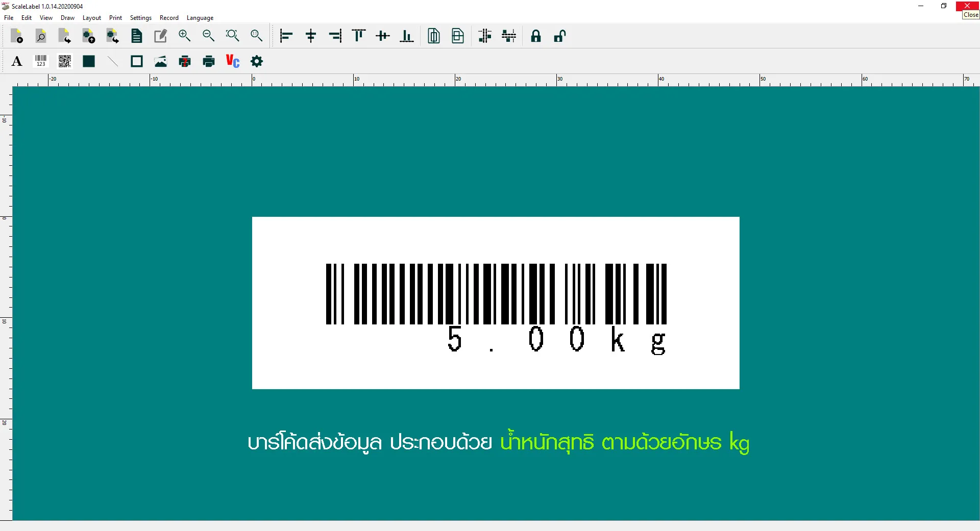Click the open padlock unlock icon
The image size is (980, 531).
click(559, 36)
